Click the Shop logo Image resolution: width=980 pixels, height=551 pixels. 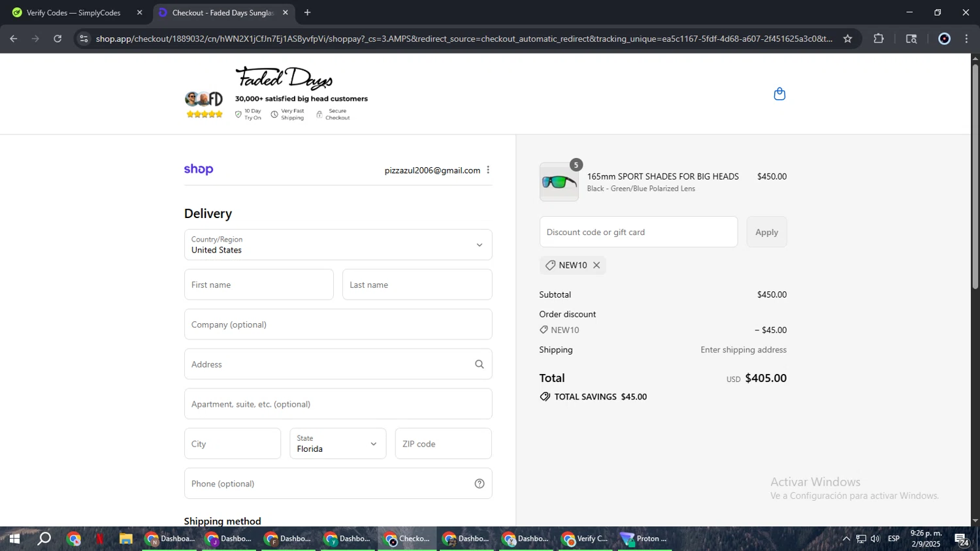click(199, 169)
